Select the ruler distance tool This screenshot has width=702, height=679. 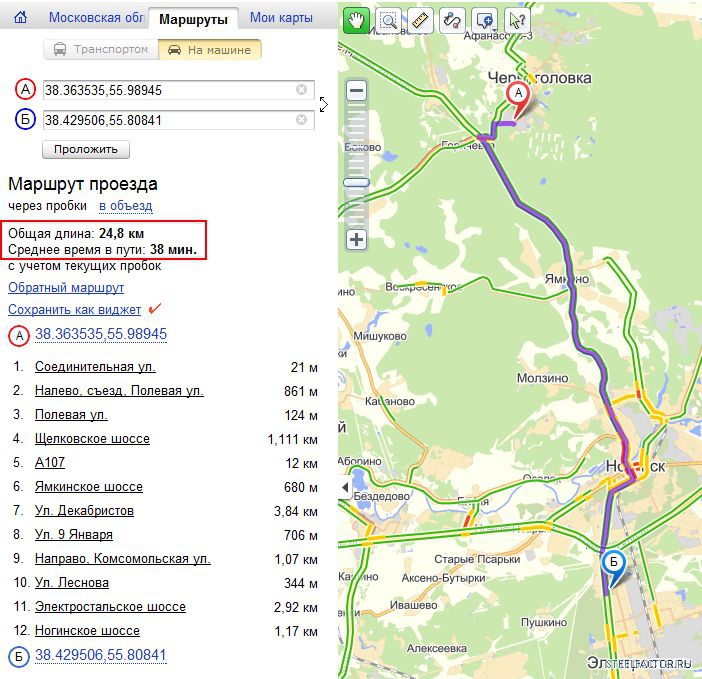coord(421,20)
